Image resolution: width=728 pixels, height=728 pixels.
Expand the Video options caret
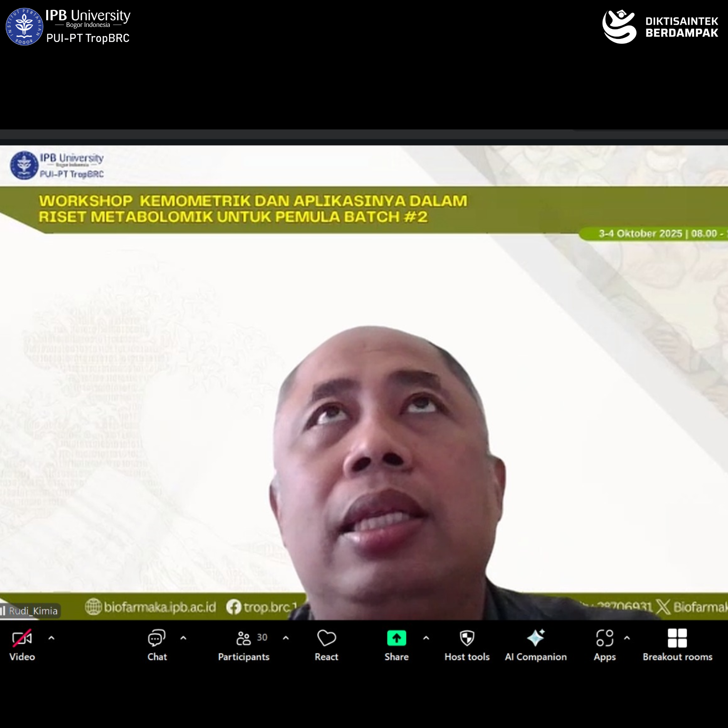tap(51, 638)
